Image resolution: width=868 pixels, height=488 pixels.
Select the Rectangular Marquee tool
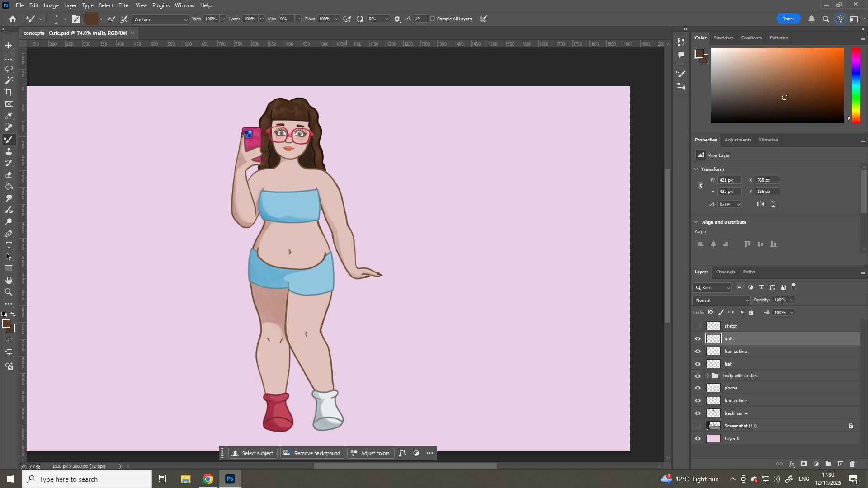pyautogui.click(x=9, y=57)
